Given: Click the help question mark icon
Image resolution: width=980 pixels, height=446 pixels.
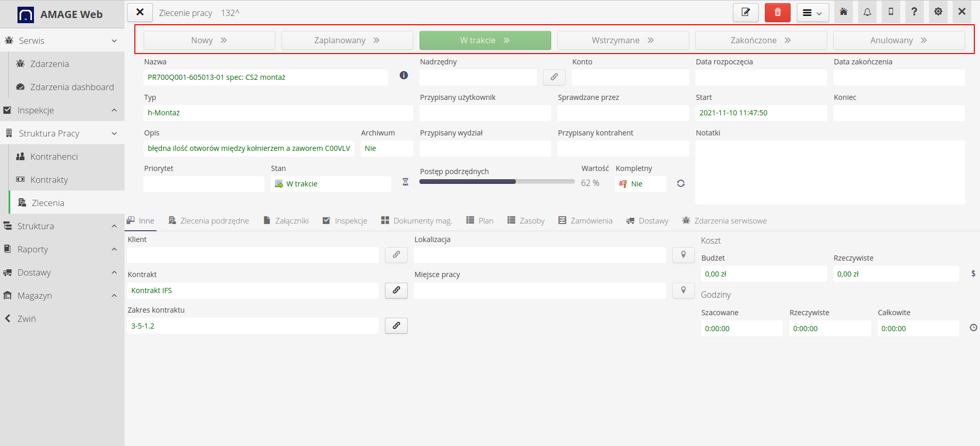Looking at the screenshot, I should [x=914, y=12].
